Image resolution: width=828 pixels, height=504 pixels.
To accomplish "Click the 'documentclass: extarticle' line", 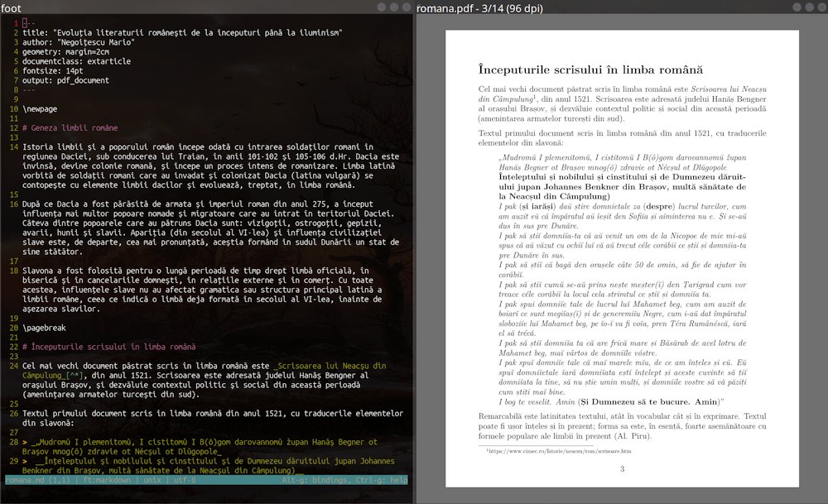I will click(76, 61).
